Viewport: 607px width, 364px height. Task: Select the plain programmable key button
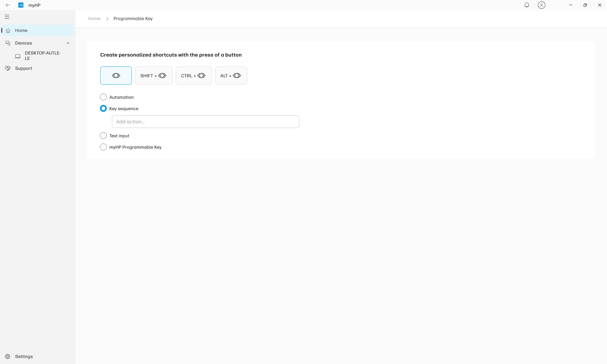[116, 76]
